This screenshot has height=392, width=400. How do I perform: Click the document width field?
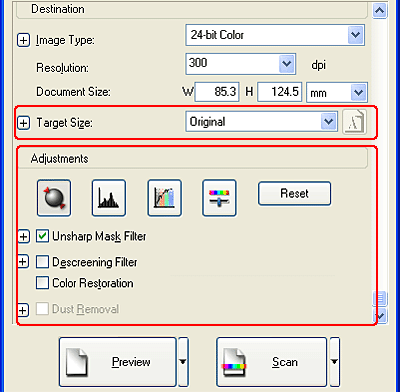(217, 92)
